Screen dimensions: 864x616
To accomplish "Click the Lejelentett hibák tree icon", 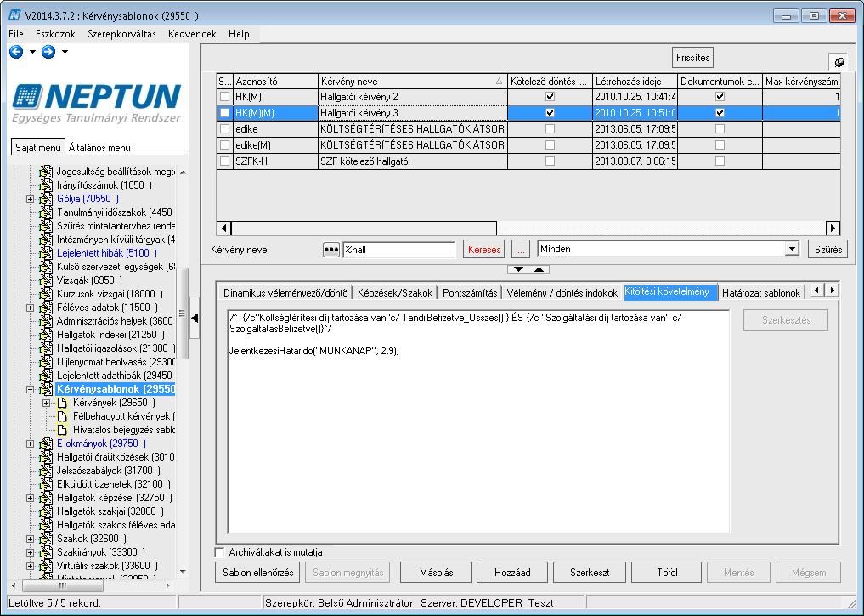I will (46, 253).
